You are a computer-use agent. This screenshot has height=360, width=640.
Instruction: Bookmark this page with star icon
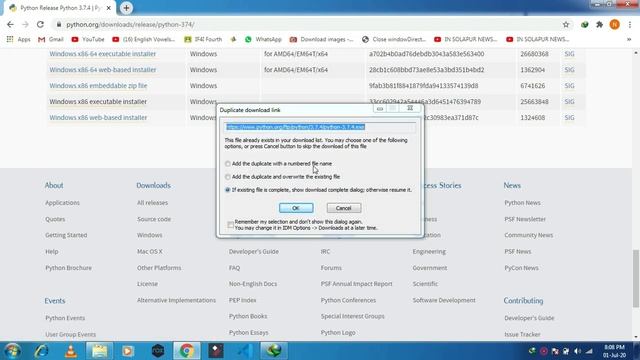click(x=566, y=24)
